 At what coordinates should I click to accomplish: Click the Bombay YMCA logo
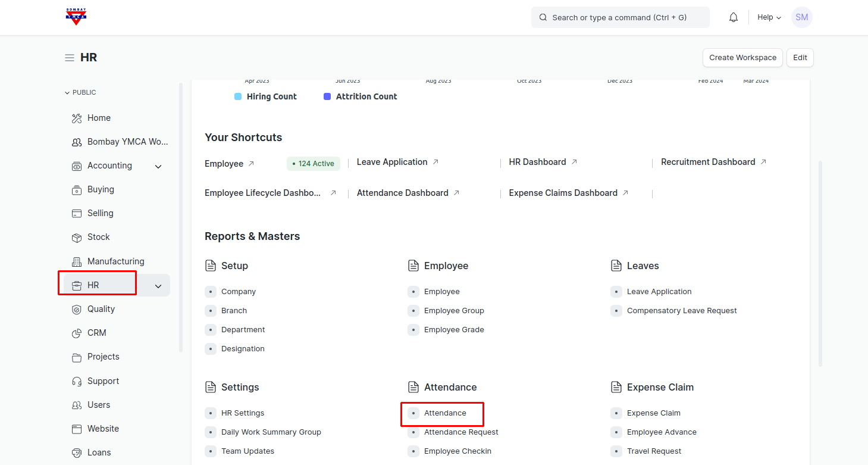click(76, 17)
